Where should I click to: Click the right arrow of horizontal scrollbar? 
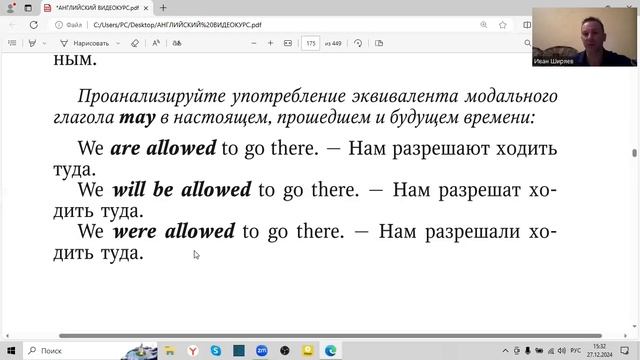626,336
